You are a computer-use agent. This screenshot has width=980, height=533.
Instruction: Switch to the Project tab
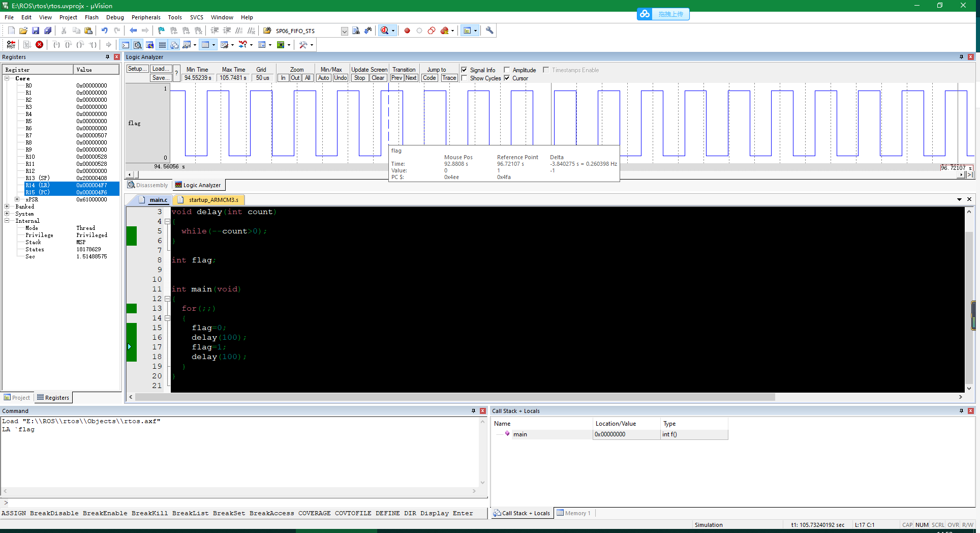pyautogui.click(x=17, y=398)
